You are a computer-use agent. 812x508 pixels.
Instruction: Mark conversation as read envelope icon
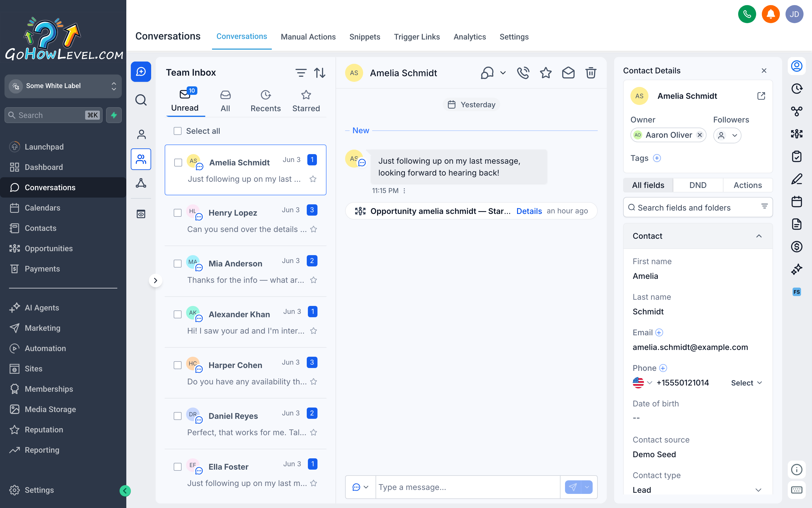pos(568,73)
